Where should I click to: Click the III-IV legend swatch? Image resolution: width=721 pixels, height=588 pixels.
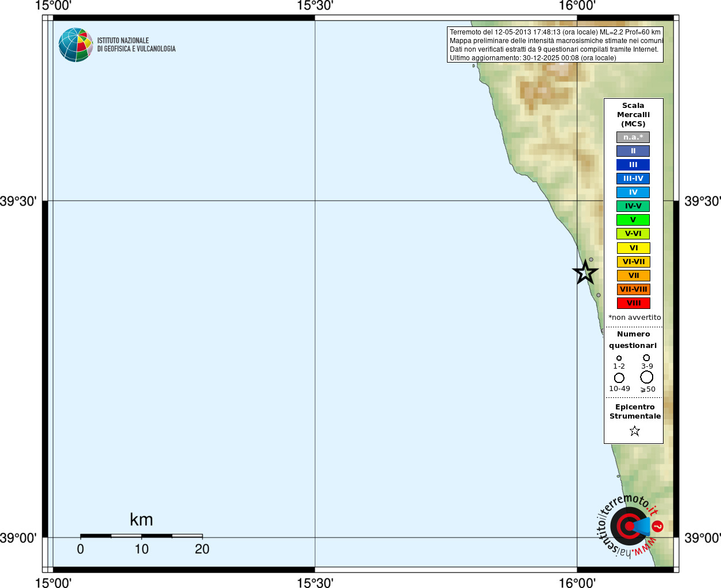pyautogui.click(x=633, y=179)
